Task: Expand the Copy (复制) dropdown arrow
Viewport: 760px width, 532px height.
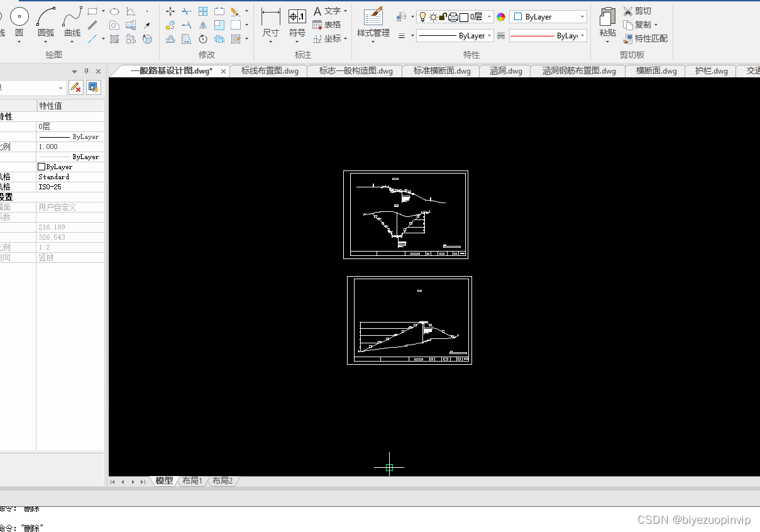Action: tap(656, 25)
